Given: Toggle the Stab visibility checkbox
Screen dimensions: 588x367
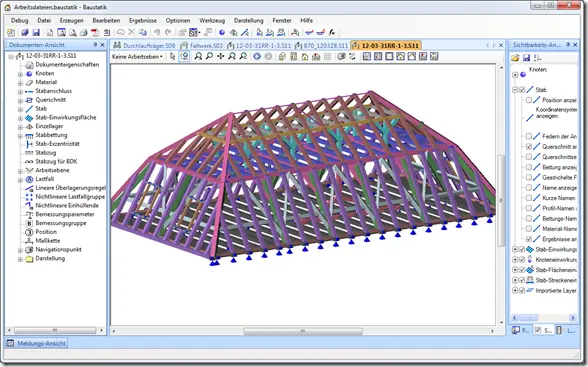Looking at the screenshot, I should pos(522,90).
